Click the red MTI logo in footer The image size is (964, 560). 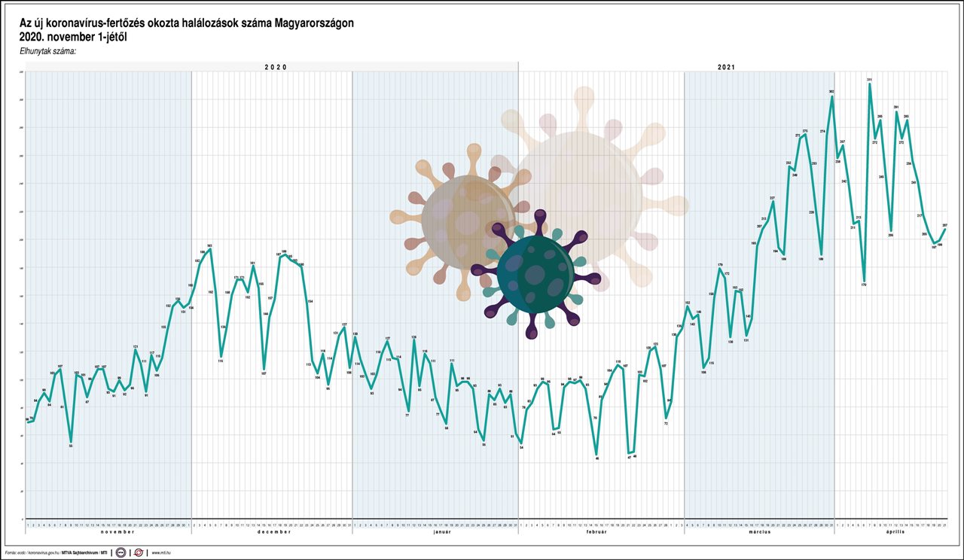[x=139, y=552]
